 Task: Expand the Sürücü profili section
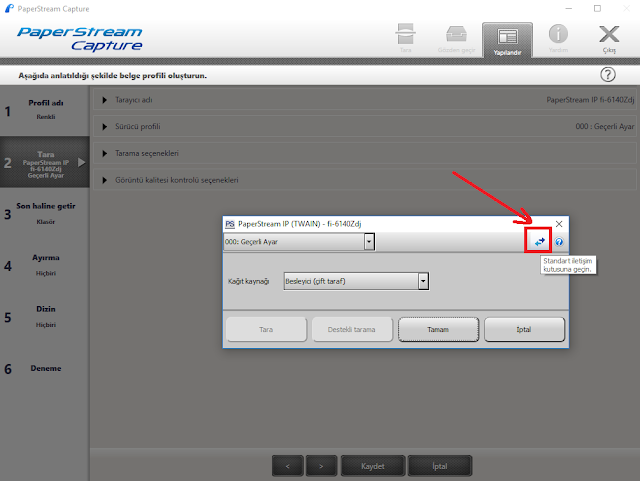click(364, 127)
